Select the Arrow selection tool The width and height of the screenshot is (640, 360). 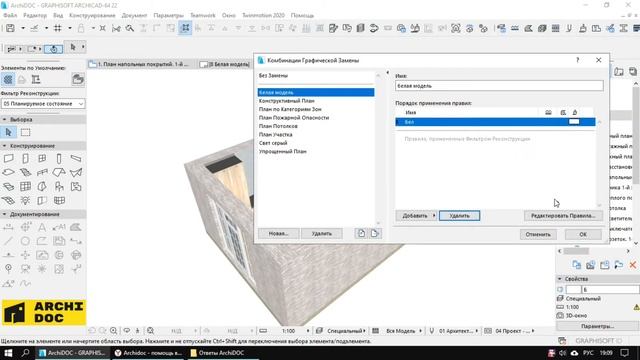click(9, 132)
